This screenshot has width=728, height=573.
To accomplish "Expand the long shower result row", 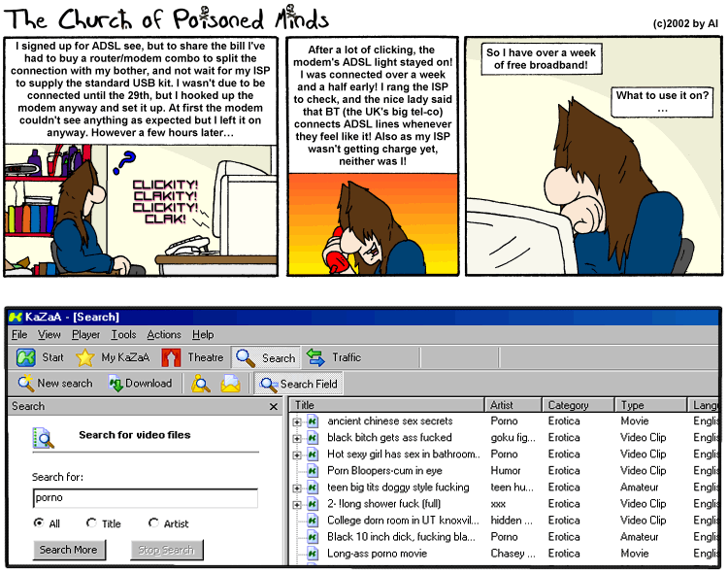I will [x=297, y=505].
